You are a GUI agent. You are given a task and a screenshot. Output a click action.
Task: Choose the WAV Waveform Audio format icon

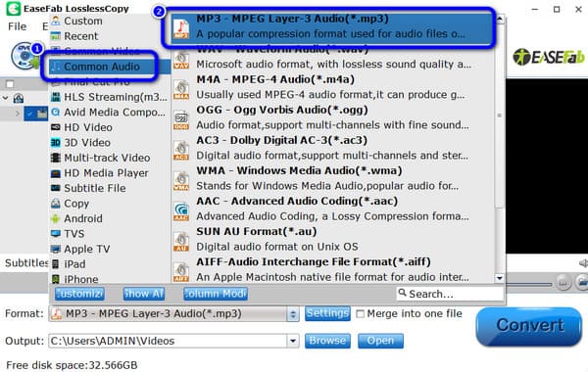click(181, 60)
